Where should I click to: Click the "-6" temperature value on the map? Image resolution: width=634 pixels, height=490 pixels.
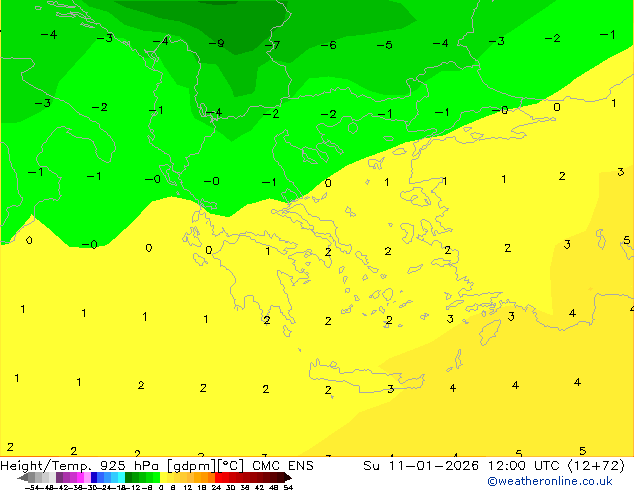pyautogui.click(x=328, y=45)
